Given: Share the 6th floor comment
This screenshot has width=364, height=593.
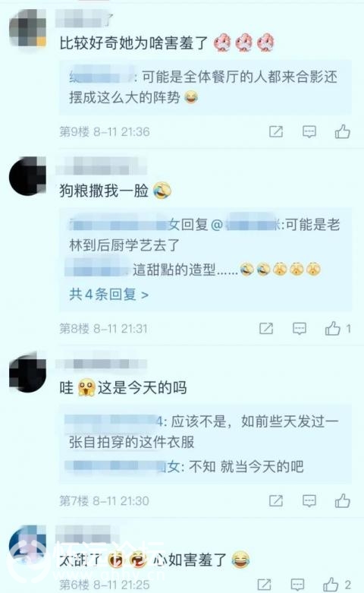Looking at the screenshot, I should click(265, 585).
